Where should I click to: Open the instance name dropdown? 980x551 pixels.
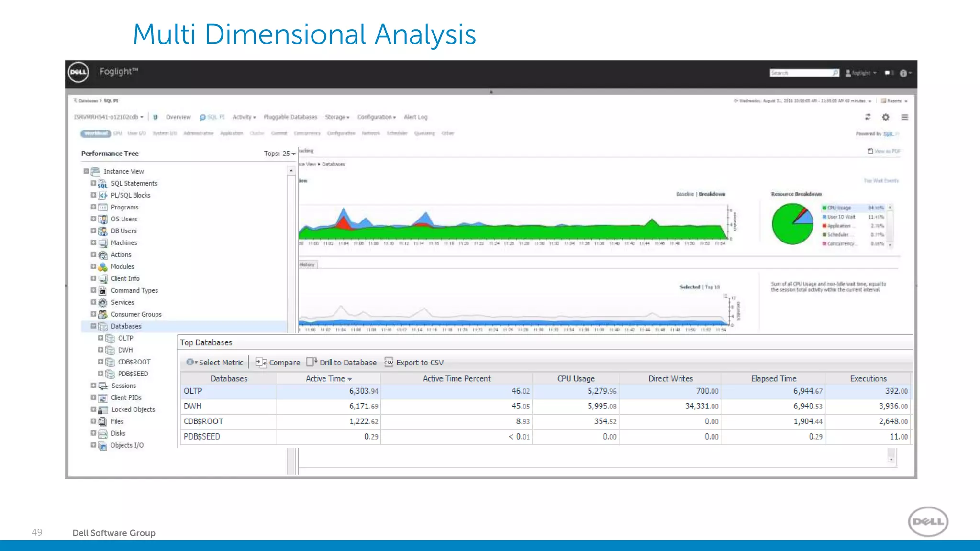point(109,117)
